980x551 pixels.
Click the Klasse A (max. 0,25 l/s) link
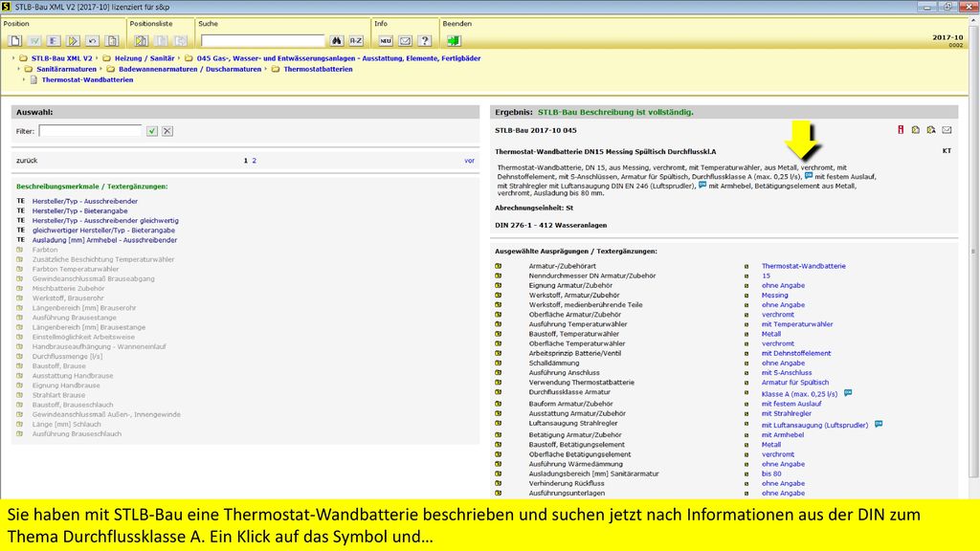[799, 394]
